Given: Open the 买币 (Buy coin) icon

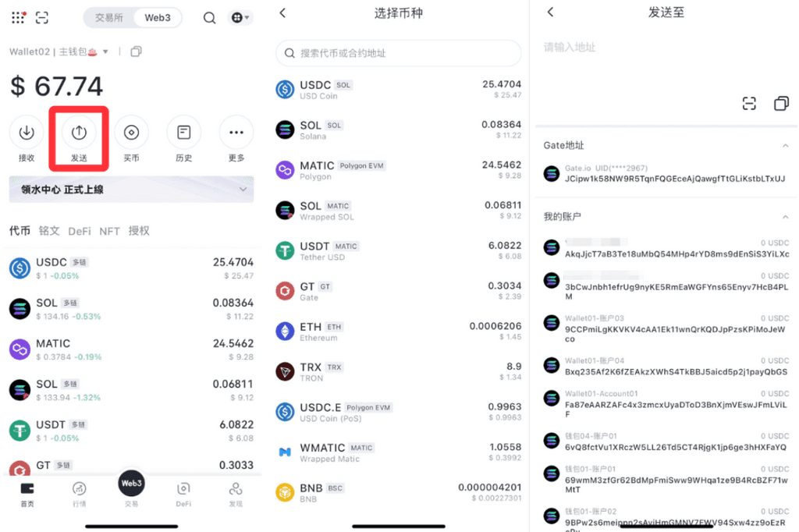Looking at the screenshot, I should (131, 133).
